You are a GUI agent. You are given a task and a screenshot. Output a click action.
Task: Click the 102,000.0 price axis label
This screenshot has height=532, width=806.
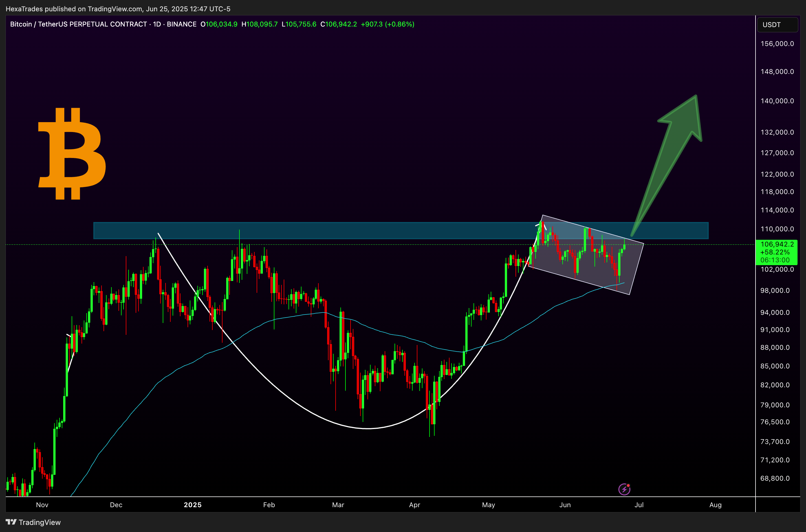click(x=777, y=269)
